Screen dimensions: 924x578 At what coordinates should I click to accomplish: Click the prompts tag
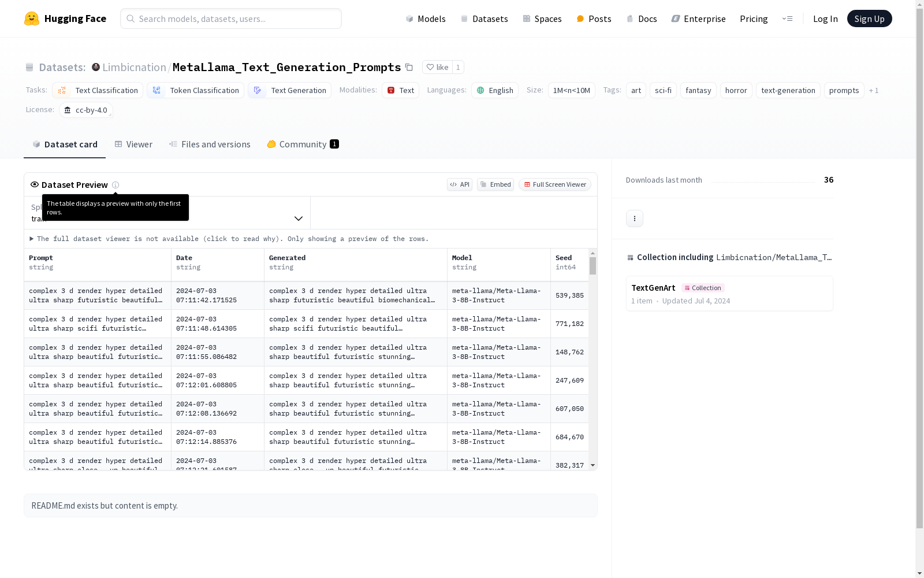click(x=844, y=90)
